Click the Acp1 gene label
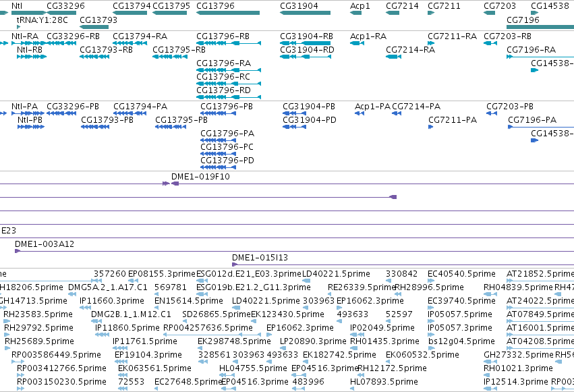This screenshot has width=574, height=392. click(360, 6)
